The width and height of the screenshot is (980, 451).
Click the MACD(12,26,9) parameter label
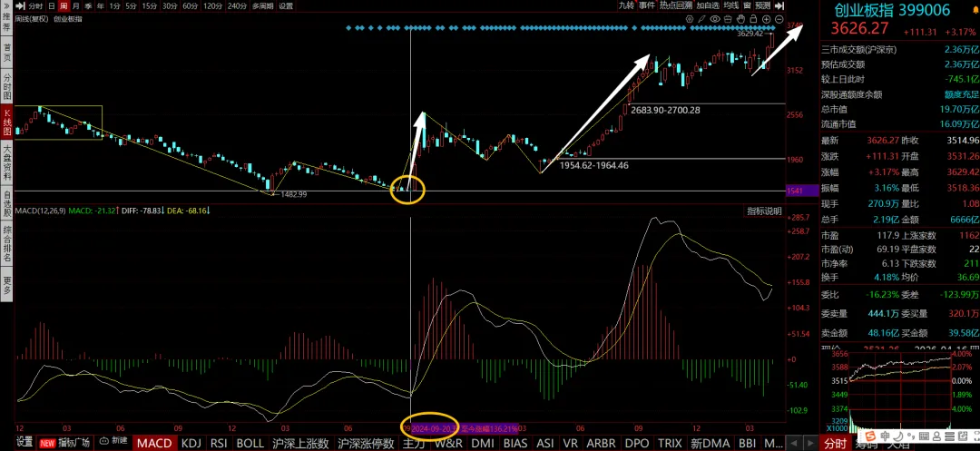[x=41, y=211]
